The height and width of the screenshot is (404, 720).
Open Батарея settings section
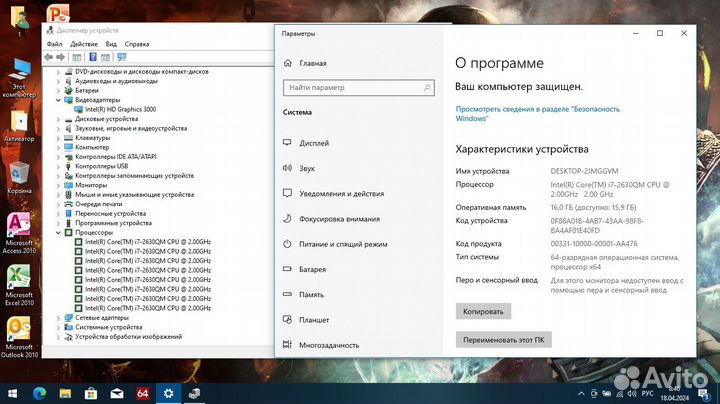(x=312, y=269)
